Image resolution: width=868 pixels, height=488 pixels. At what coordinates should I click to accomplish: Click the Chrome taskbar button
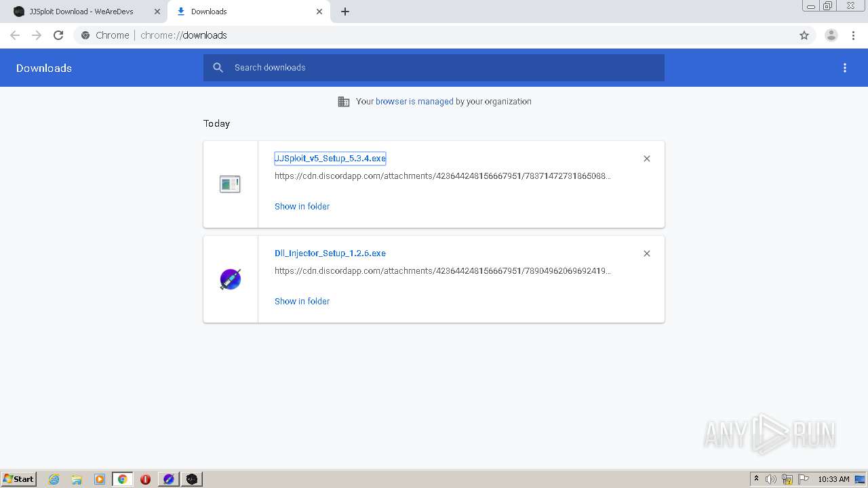(x=123, y=479)
